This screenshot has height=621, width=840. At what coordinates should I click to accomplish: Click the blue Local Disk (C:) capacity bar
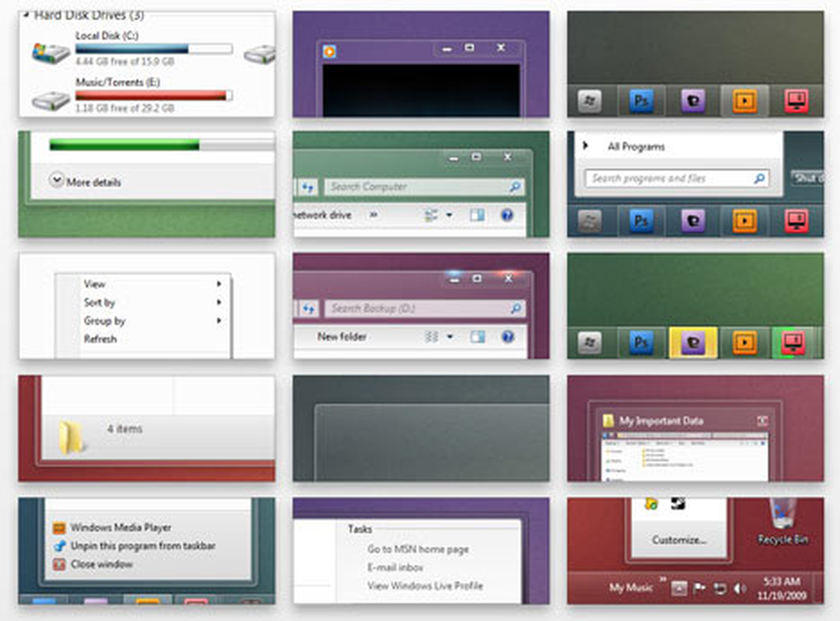(x=153, y=49)
